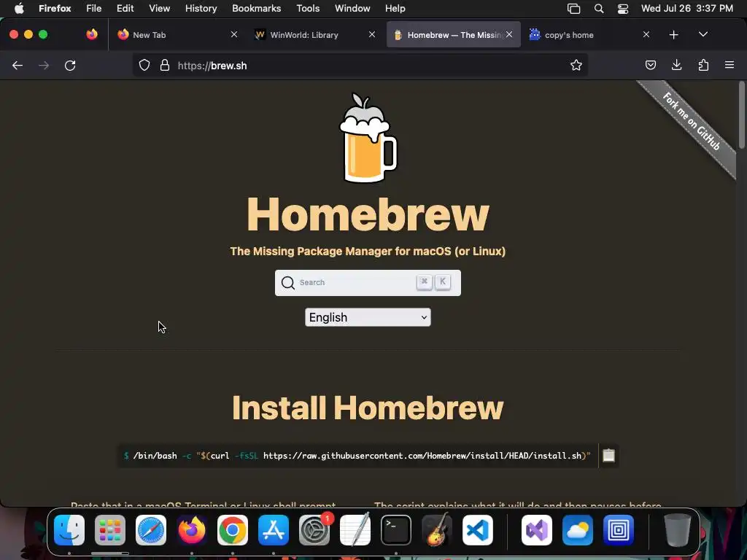Click the brew.sh address bar
The height and width of the screenshot is (560, 747).
360,65
